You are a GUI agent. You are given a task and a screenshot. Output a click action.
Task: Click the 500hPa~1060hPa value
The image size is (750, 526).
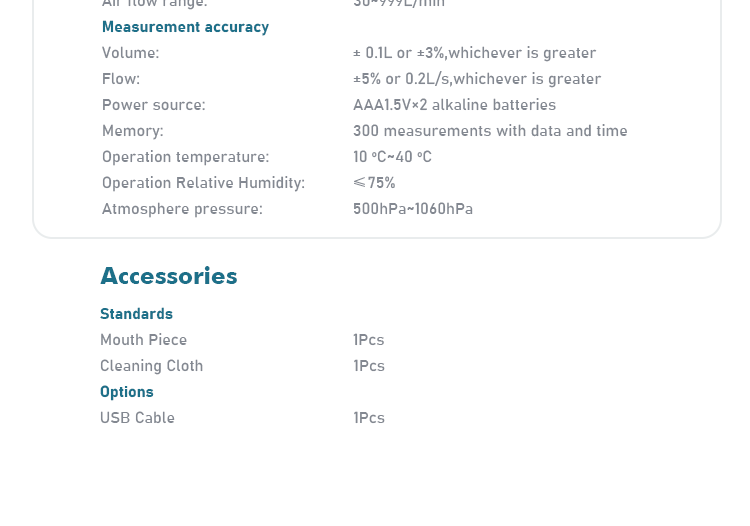413,209
